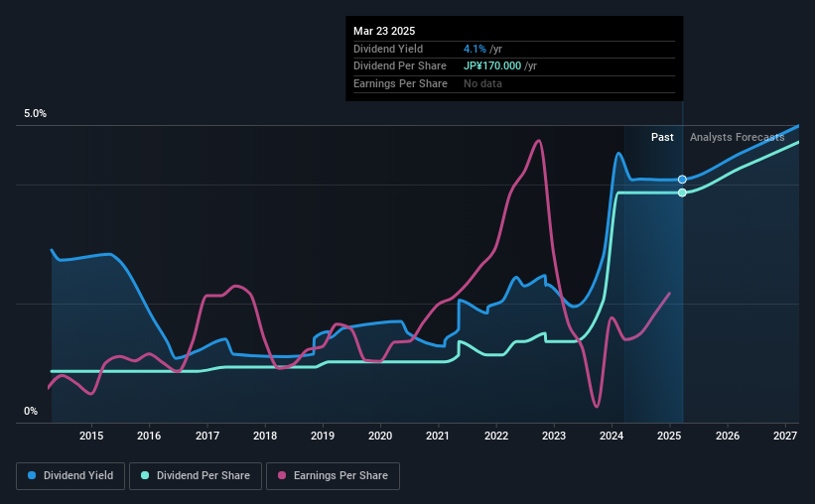This screenshot has height=504, width=815.
Task: Toggle the Dividend Yield legend button
Action: pos(70,476)
